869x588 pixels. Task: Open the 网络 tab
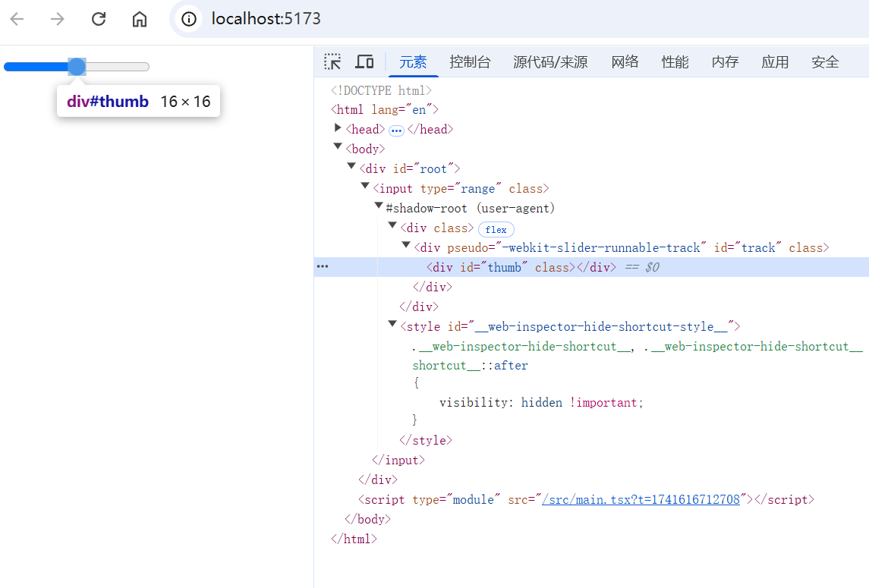[625, 62]
